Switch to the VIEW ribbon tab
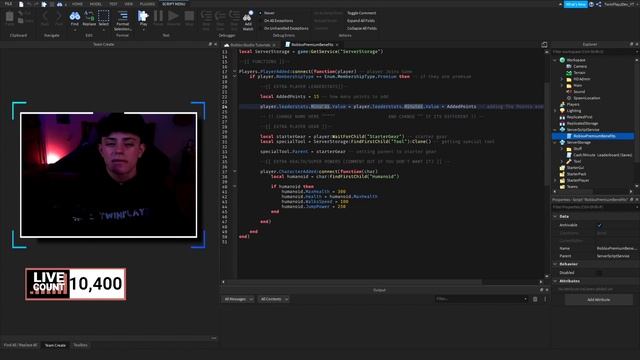The width and height of the screenshot is (640, 360). coord(129,4)
